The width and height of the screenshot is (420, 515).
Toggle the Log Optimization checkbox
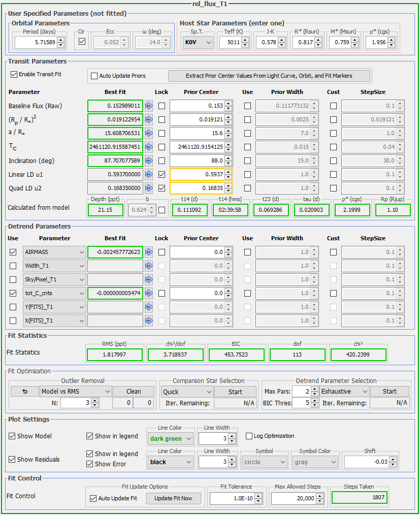point(249,436)
